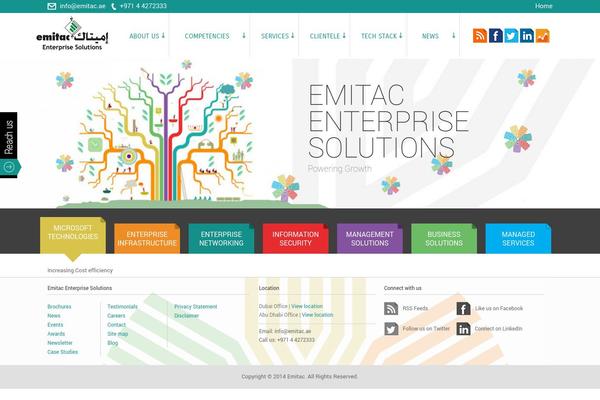Open the Brochures footer link
This screenshot has width=600, height=400.
click(59, 307)
